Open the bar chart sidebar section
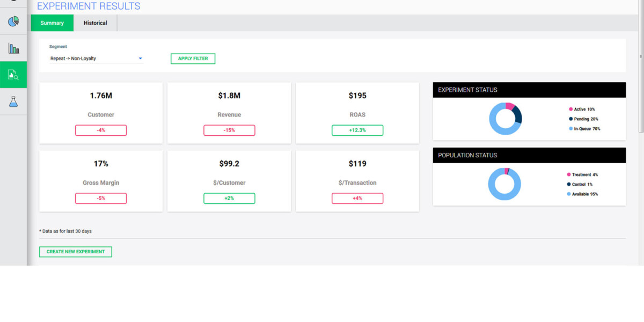The height and width of the screenshot is (322, 644). coord(13,48)
